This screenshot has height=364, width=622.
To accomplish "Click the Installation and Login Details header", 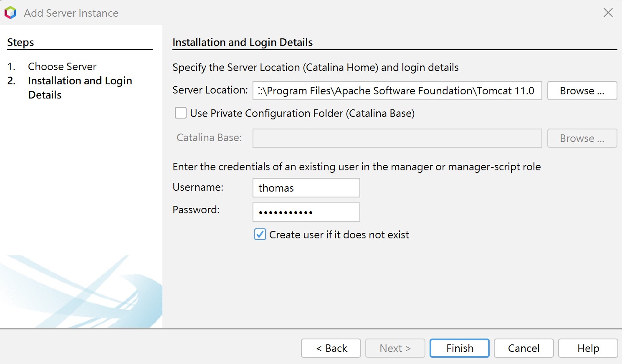I will tap(243, 43).
